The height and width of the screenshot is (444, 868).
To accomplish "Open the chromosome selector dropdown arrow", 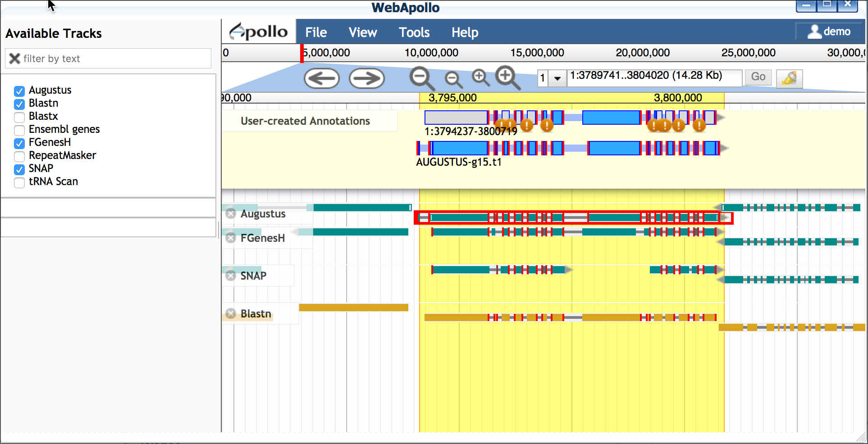I will [557, 78].
